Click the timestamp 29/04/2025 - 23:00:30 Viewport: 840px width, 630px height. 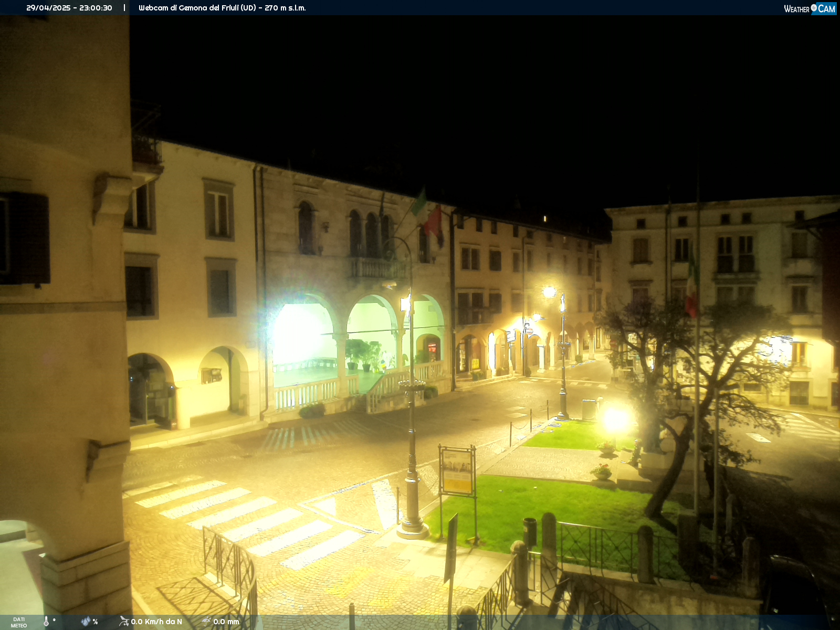[69, 8]
